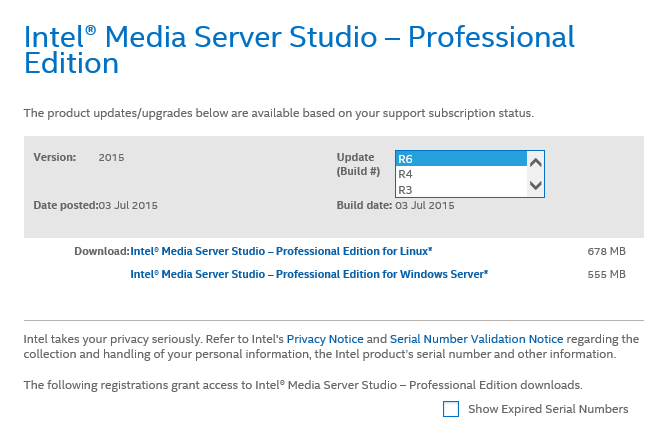The image size is (661, 421).
Task: Click the product updates subscription status sentence
Action: tap(279, 113)
